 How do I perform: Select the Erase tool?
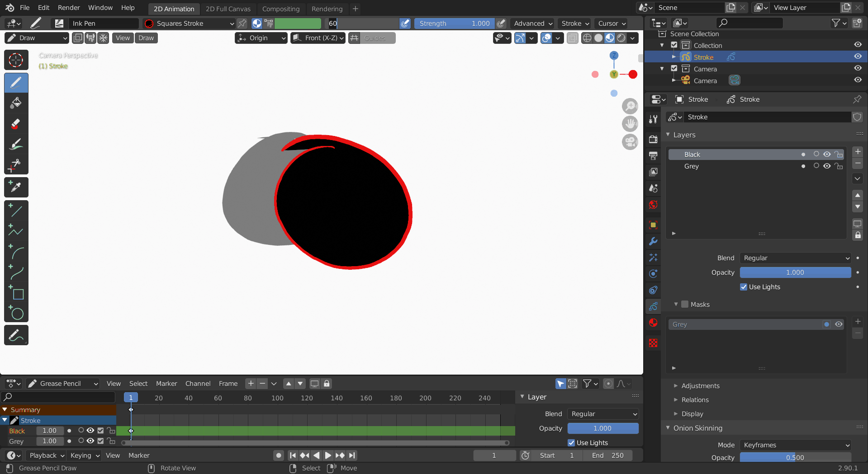(x=16, y=124)
